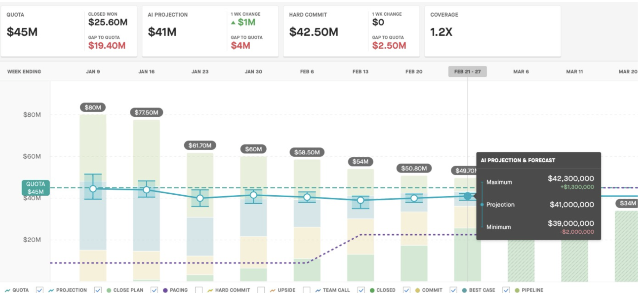Click the filled projection point for Feb 21-27
644x293 pixels.
(x=467, y=196)
